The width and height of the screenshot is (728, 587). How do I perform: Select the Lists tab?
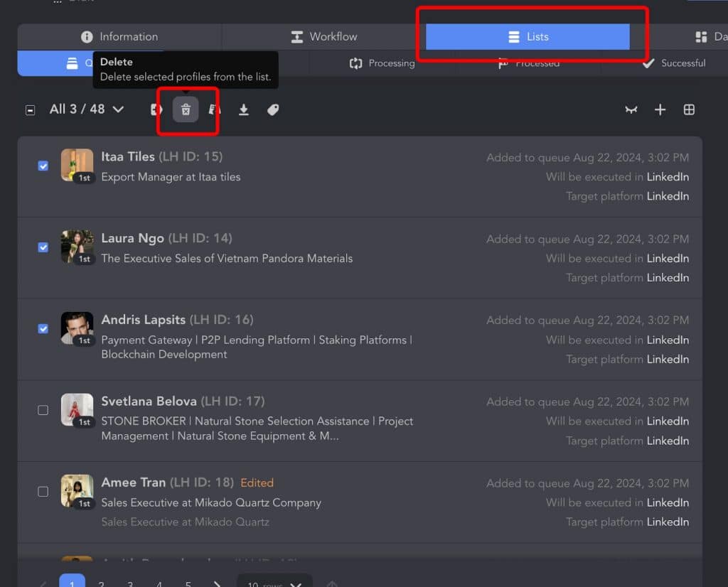(528, 37)
